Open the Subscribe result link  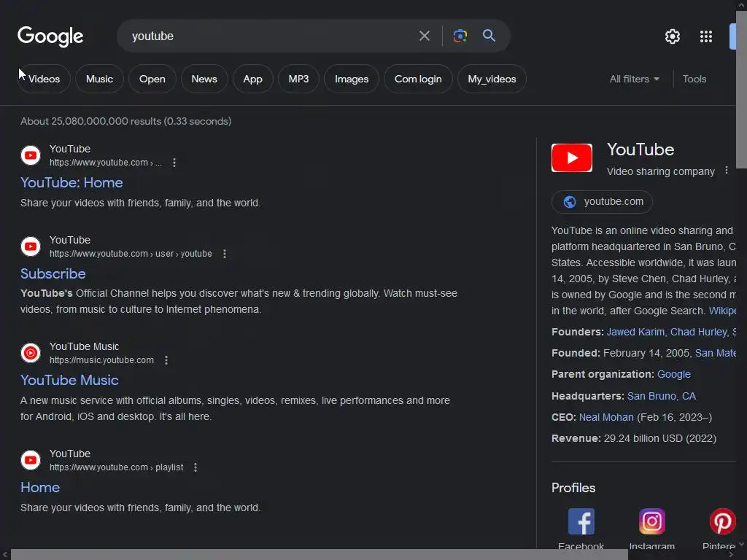(53, 273)
